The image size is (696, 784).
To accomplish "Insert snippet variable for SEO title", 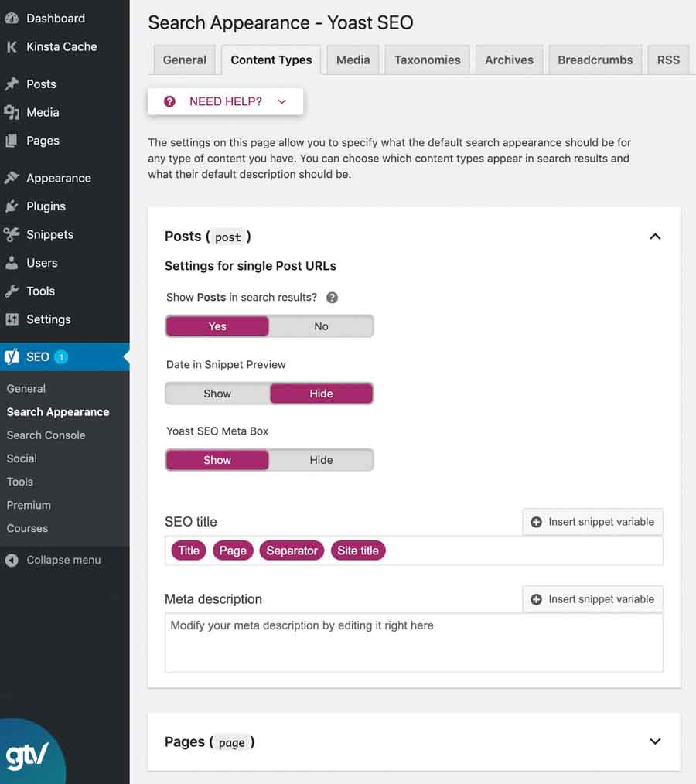I will (592, 522).
